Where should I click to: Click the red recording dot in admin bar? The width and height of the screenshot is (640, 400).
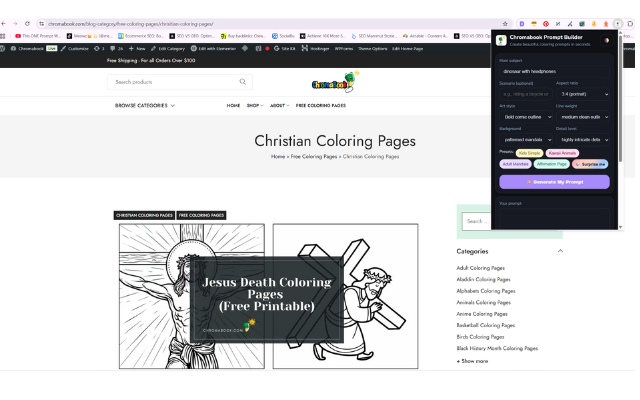point(267,48)
